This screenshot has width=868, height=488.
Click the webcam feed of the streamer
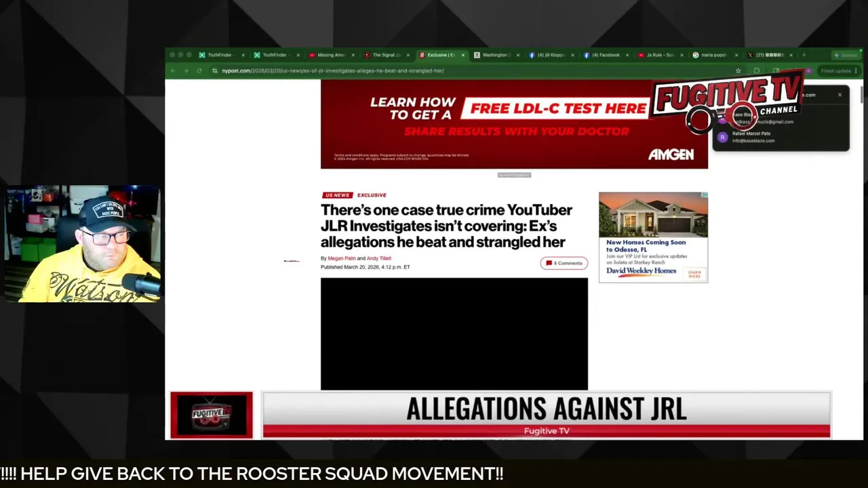83,244
